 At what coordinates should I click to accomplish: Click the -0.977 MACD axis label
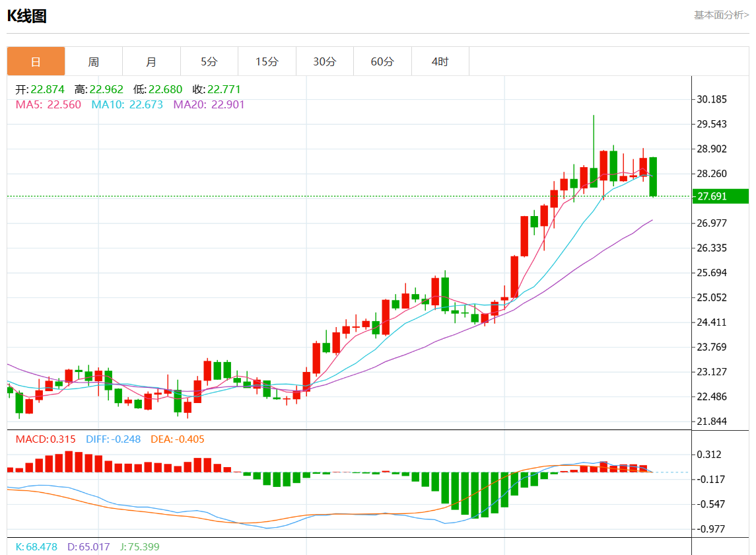click(711, 529)
